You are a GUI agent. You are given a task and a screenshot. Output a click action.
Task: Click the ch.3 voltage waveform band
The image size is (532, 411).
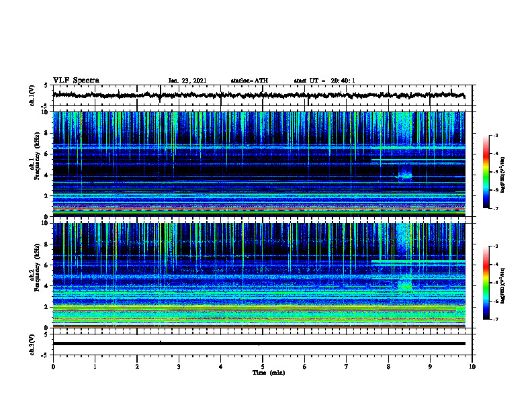click(x=259, y=344)
